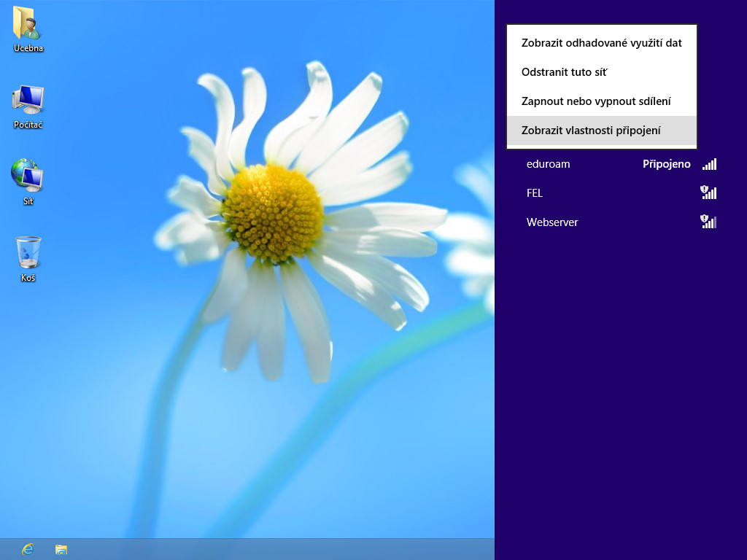Launch Internet Explorer from the taskbar
Image resolution: width=747 pixels, height=560 pixels.
(28, 549)
